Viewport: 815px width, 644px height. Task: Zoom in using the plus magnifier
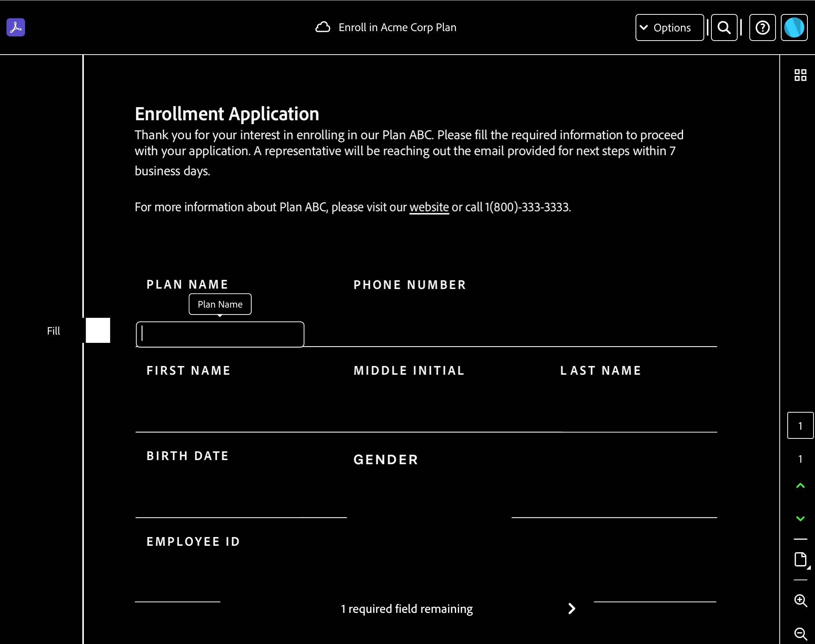click(800, 600)
